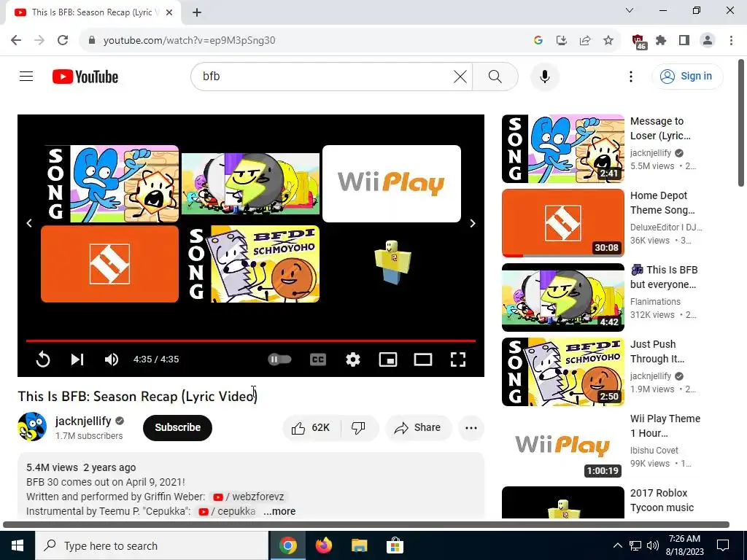Switch to theater mode

pyautogui.click(x=422, y=359)
